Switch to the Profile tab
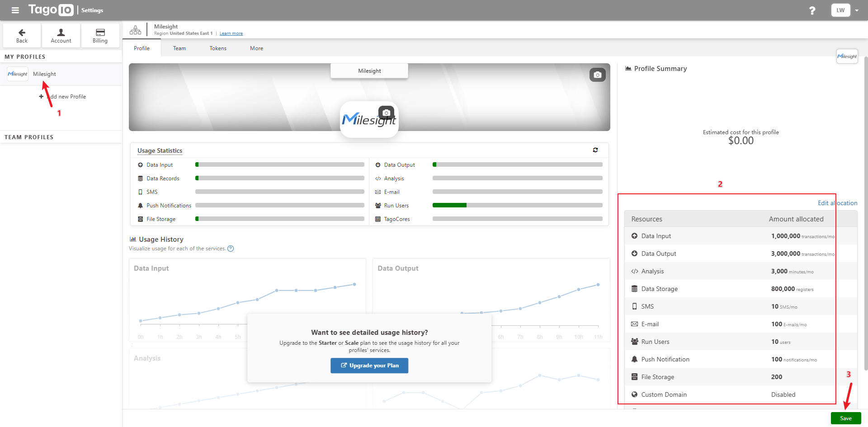This screenshot has width=868, height=427. (x=142, y=48)
